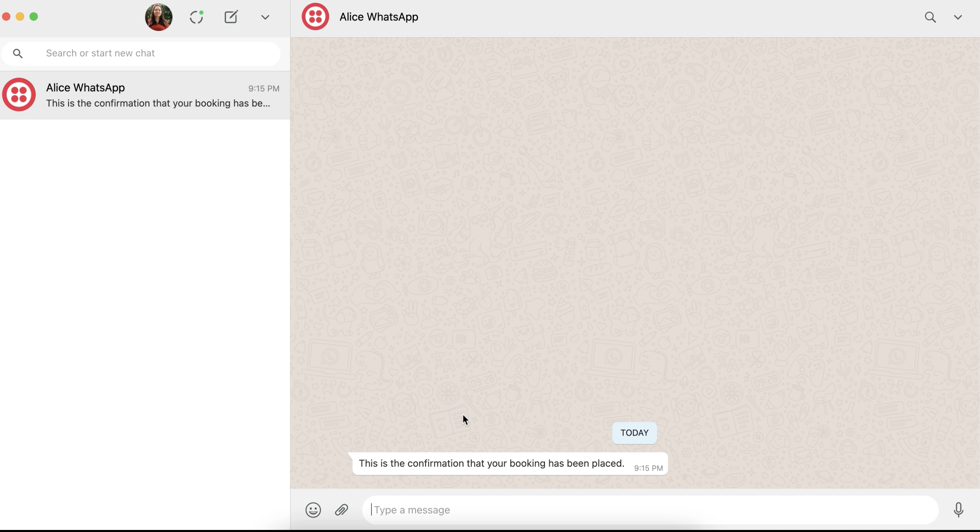Start a new chat with compose icon
Screen dimensions: 980x532
pyautogui.click(x=231, y=17)
